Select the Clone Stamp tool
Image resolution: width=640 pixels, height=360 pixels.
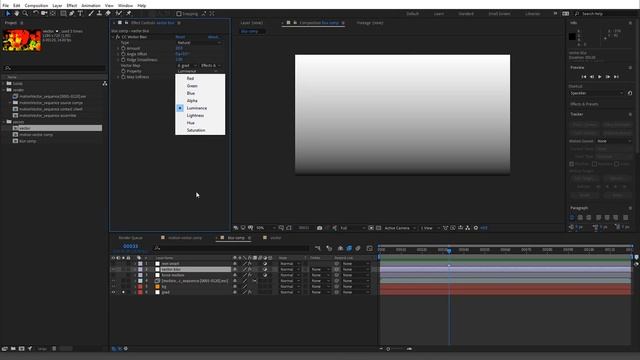(x=99, y=13)
